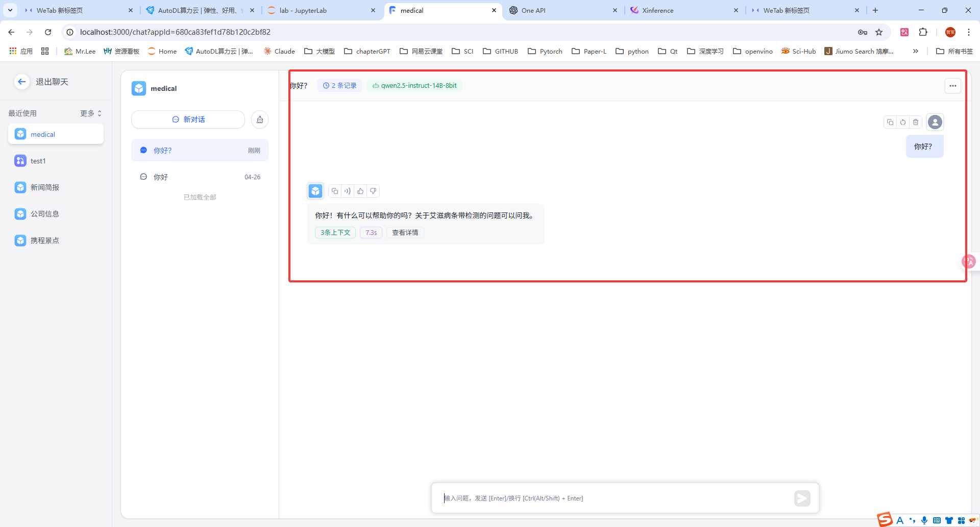Delete the user message 你好?
980x527 pixels.
tap(916, 122)
